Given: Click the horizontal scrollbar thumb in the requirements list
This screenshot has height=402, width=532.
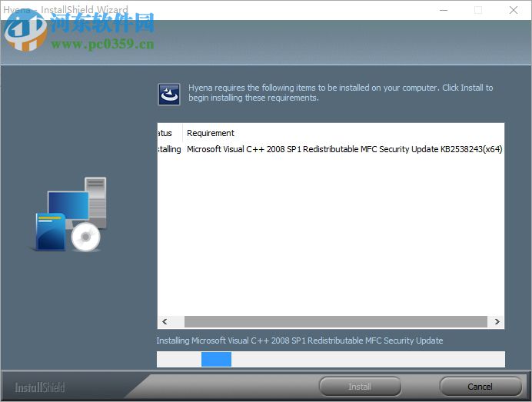Looking at the screenshot, I should coord(335,321).
